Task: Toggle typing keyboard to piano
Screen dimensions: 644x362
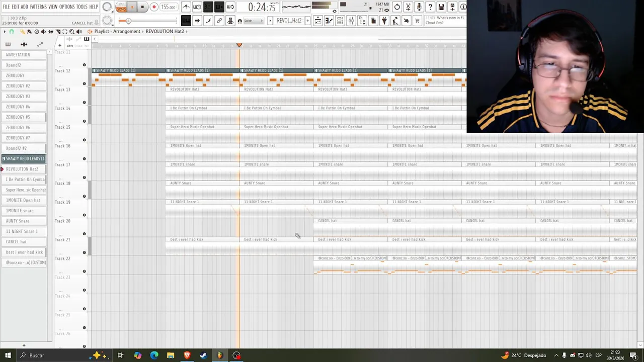Action: point(186,21)
